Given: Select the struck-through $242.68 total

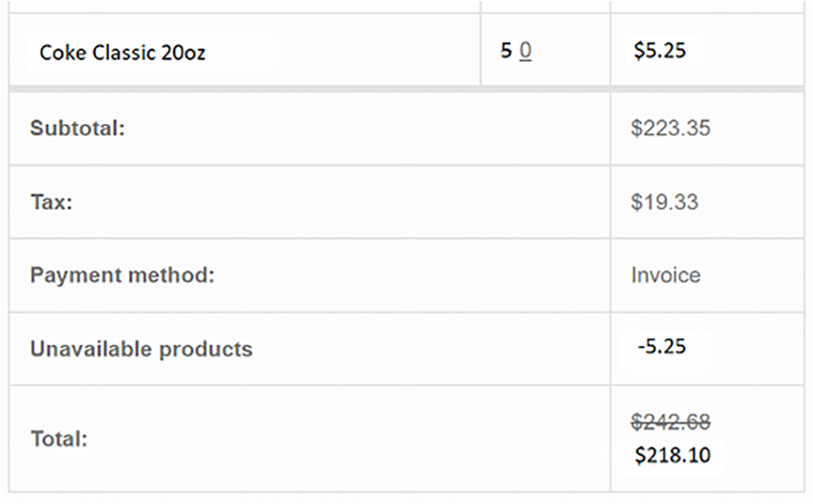Looking at the screenshot, I should coord(670,422).
